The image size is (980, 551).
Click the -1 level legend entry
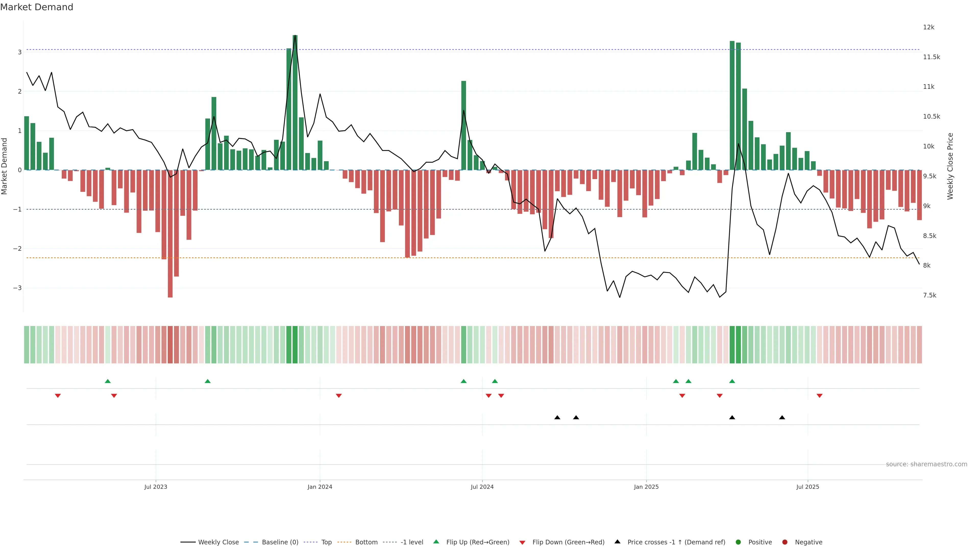(412, 542)
